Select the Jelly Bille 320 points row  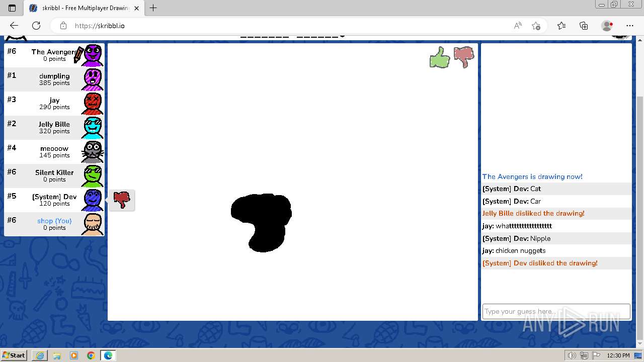click(54, 128)
